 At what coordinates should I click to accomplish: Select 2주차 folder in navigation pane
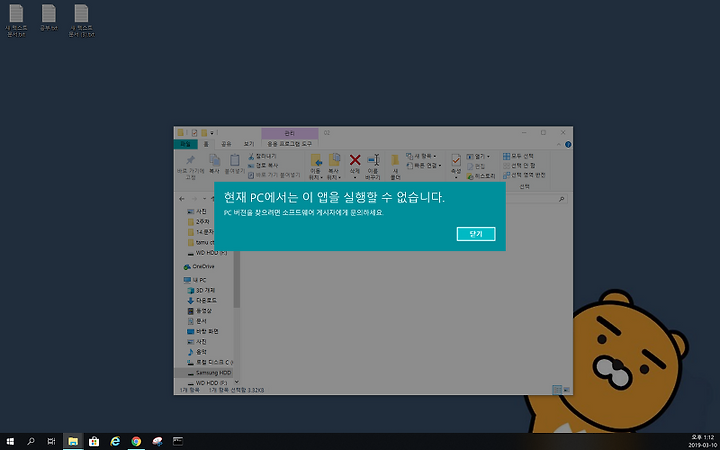(197, 222)
